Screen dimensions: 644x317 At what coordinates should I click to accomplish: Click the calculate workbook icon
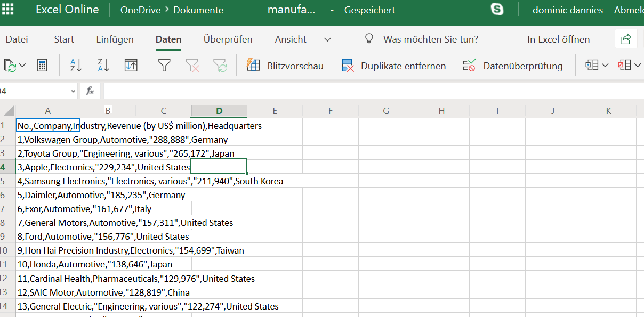coord(42,66)
